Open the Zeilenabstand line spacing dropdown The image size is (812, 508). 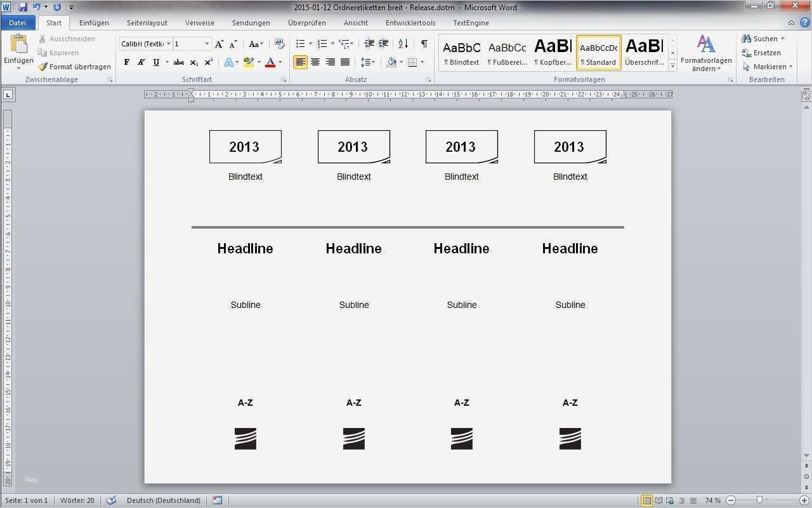369,62
